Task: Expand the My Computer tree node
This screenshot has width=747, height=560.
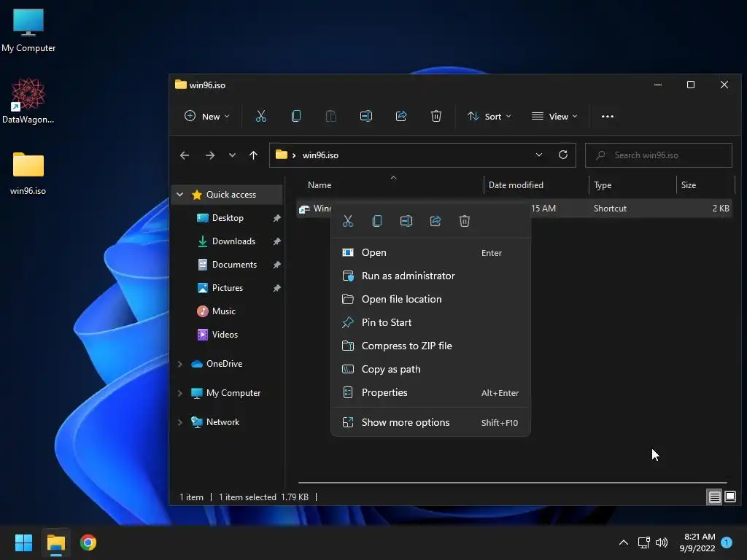Action: point(180,393)
